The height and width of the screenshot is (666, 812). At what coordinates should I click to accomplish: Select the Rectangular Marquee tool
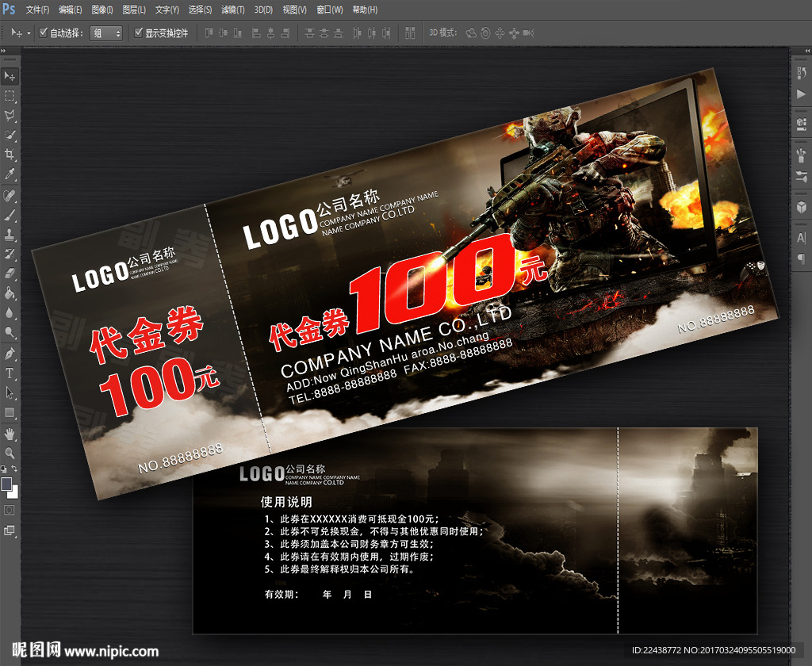10,96
